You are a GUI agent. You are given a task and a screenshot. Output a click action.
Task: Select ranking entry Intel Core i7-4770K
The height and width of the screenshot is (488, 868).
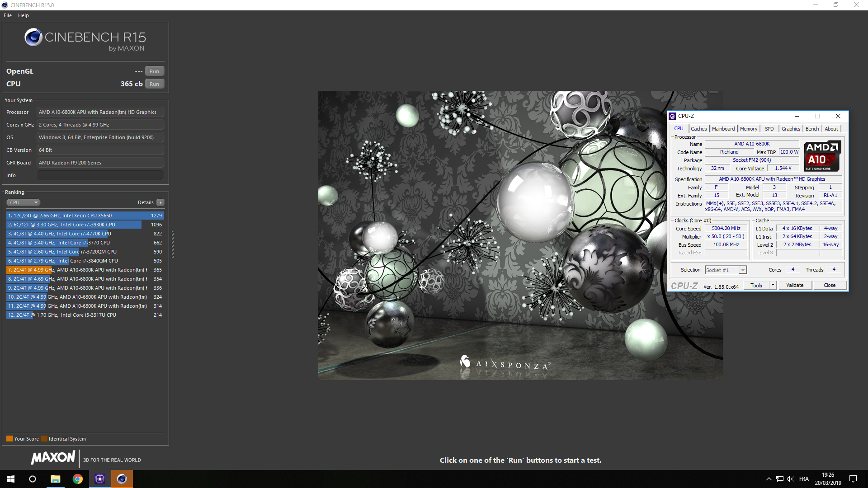coord(85,234)
